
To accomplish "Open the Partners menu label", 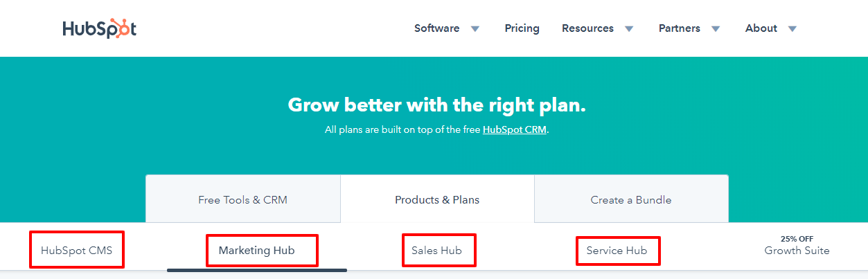I will pyautogui.click(x=680, y=28).
